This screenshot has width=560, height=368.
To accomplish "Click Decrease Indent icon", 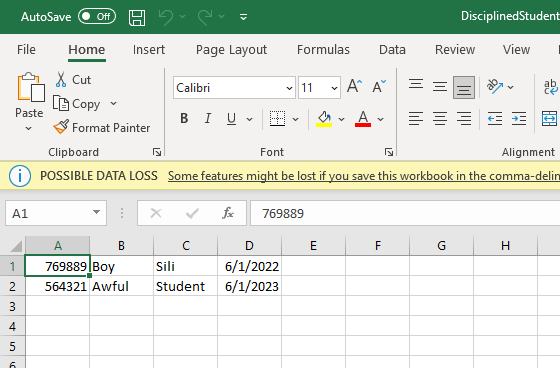I will 495,119.
